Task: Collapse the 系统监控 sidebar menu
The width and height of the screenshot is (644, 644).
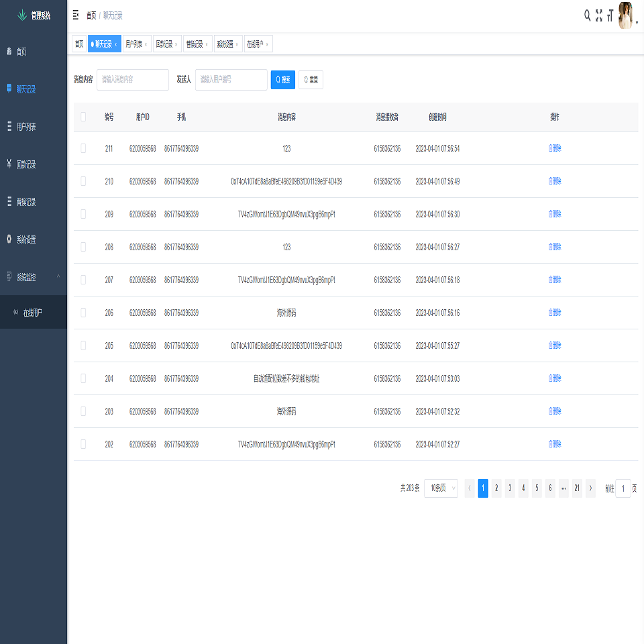Action: click(58, 276)
